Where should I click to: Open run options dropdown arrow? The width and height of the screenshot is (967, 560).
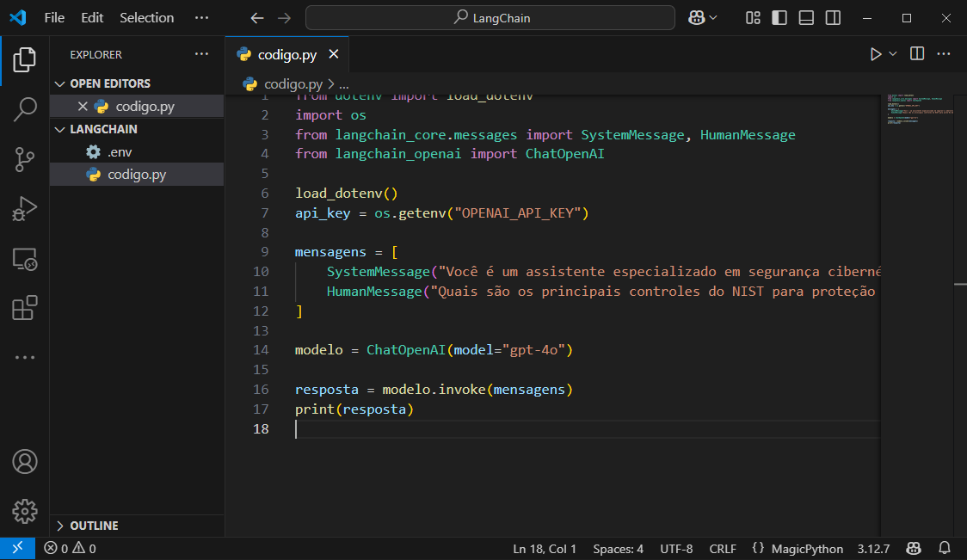[892, 54]
